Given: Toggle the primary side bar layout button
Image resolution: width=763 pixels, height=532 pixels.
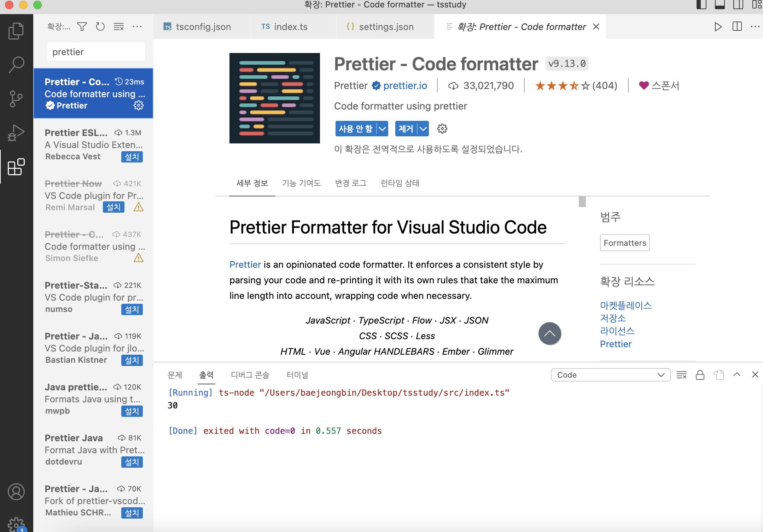Looking at the screenshot, I should point(701,5).
